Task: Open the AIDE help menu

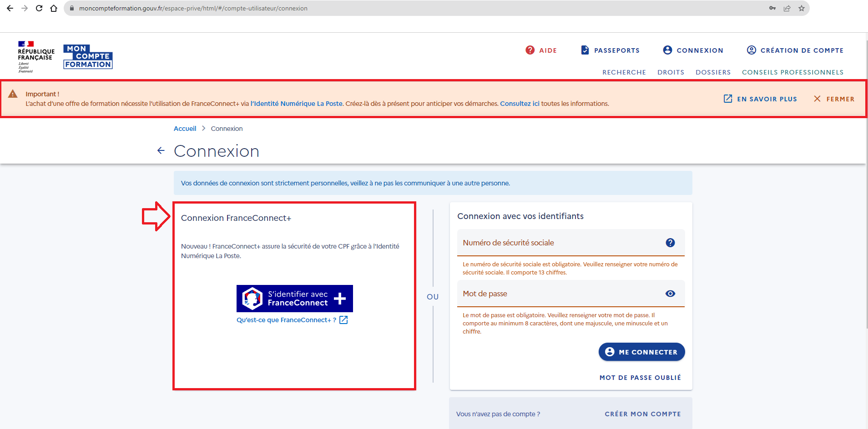Action: [x=541, y=50]
